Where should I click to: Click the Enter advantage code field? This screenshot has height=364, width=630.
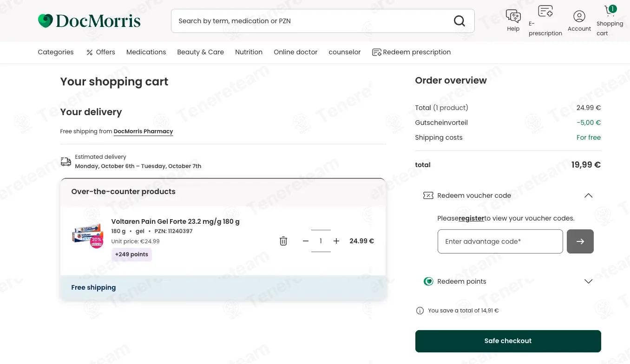tap(500, 241)
